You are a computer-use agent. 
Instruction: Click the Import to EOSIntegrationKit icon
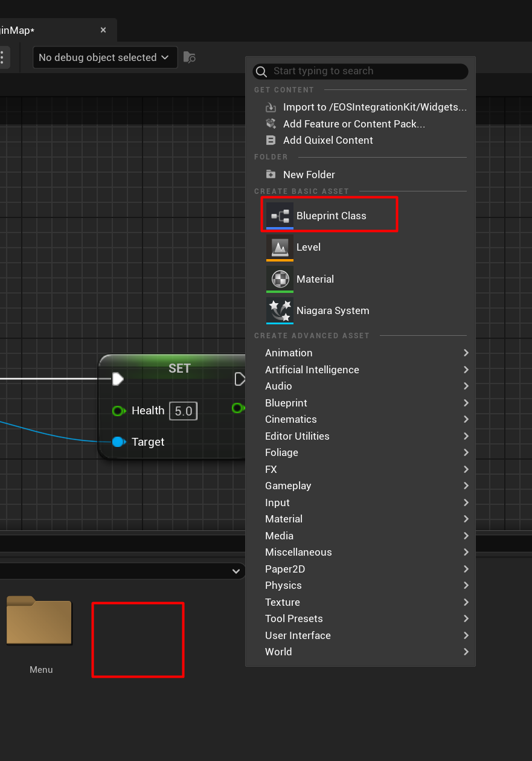coord(271,108)
